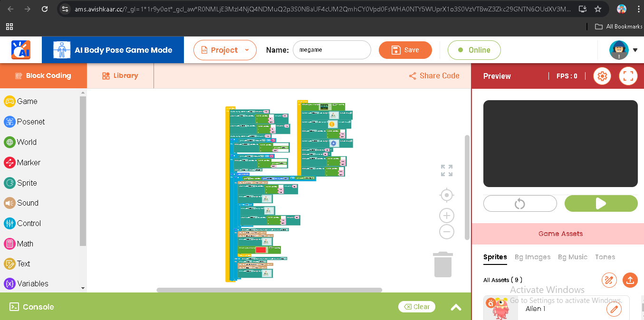Select the Marker block category
The width and height of the screenshot is (644, 320).
click(x=22, y=162)
